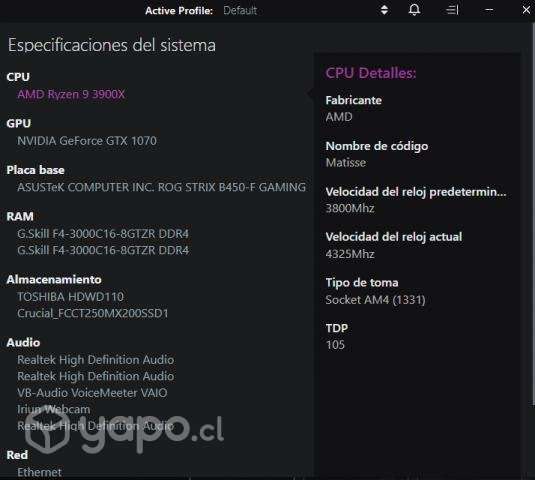Click the GPU section heading

pyautogui.click(x=18, y=123)
